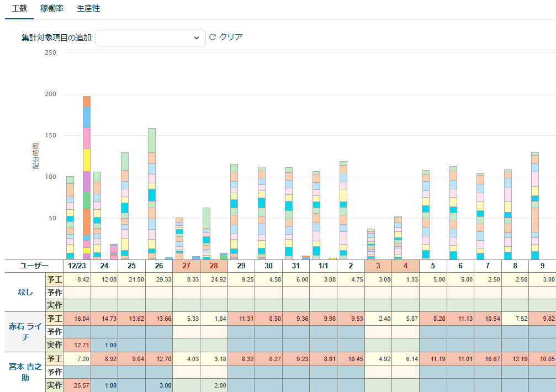Select the 25.57 実作 cell for 宮本

(77, 385)
